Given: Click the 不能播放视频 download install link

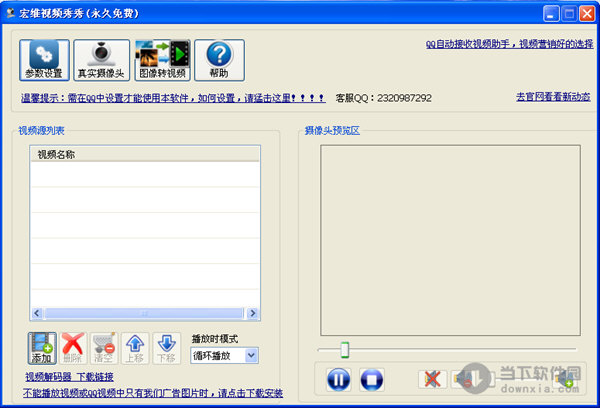Looking at the screenshot, I should pyautogui.click(x=153, y=393).
